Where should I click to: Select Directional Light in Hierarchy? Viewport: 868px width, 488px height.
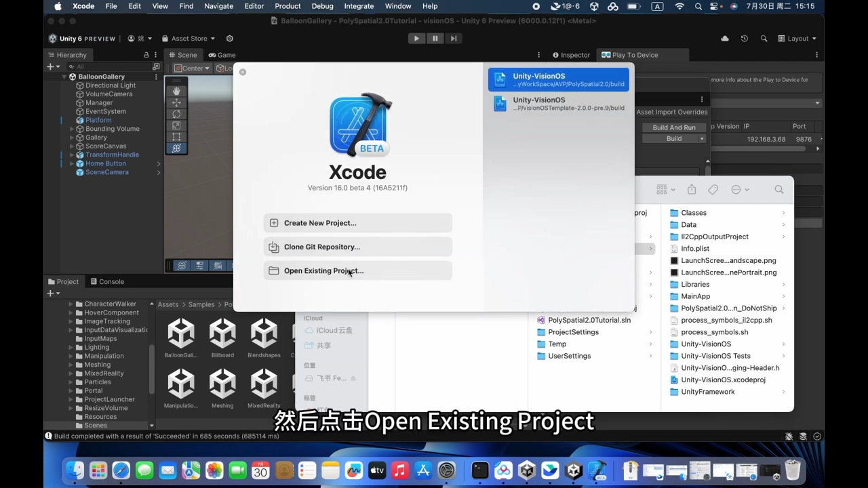(111, 85)
